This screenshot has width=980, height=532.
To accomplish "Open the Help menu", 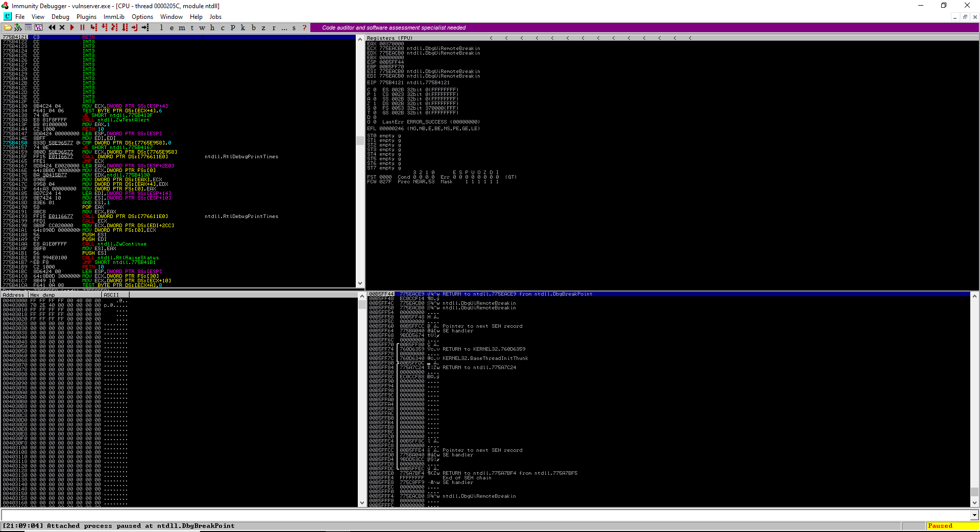I will (x=196, y=17).
